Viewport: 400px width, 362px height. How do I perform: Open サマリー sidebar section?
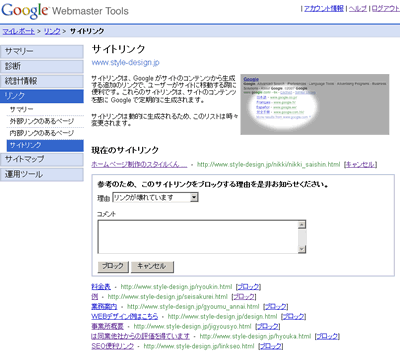[42, 52]
